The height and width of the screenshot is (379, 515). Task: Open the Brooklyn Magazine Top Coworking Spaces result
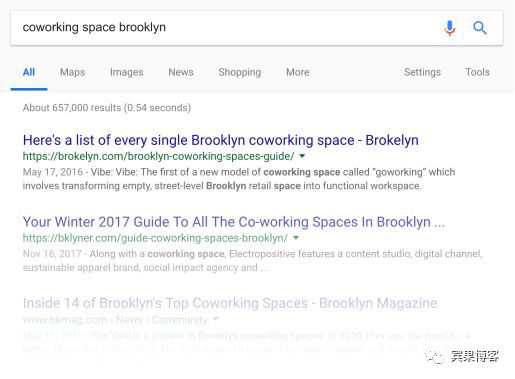coord(230,303)
